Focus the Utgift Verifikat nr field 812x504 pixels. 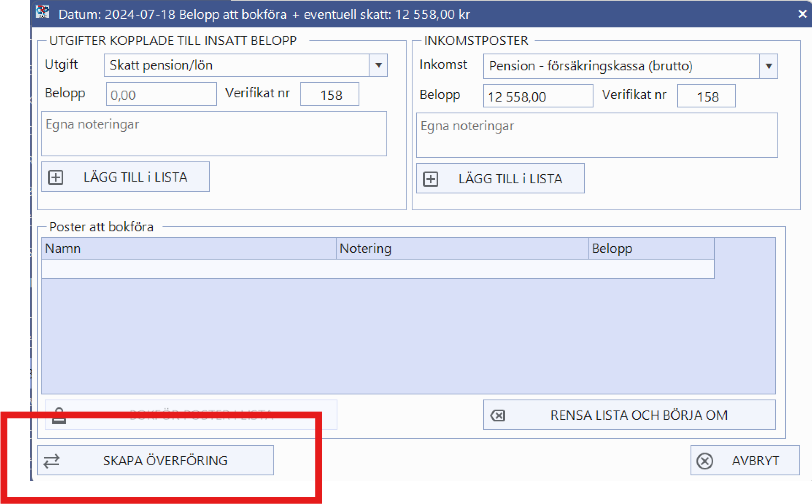point(330,94)
